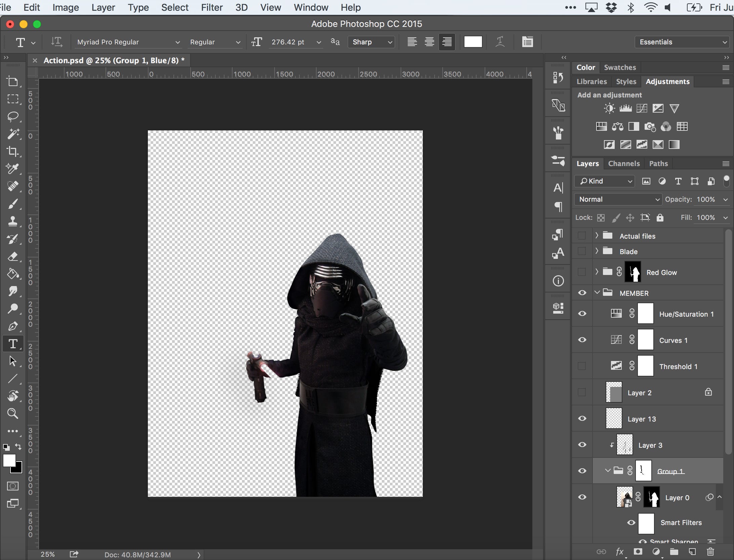Add a Curves adjustment from Adjustments panel
Viewport: 734px width, 560px height.
tap(642, 108)
